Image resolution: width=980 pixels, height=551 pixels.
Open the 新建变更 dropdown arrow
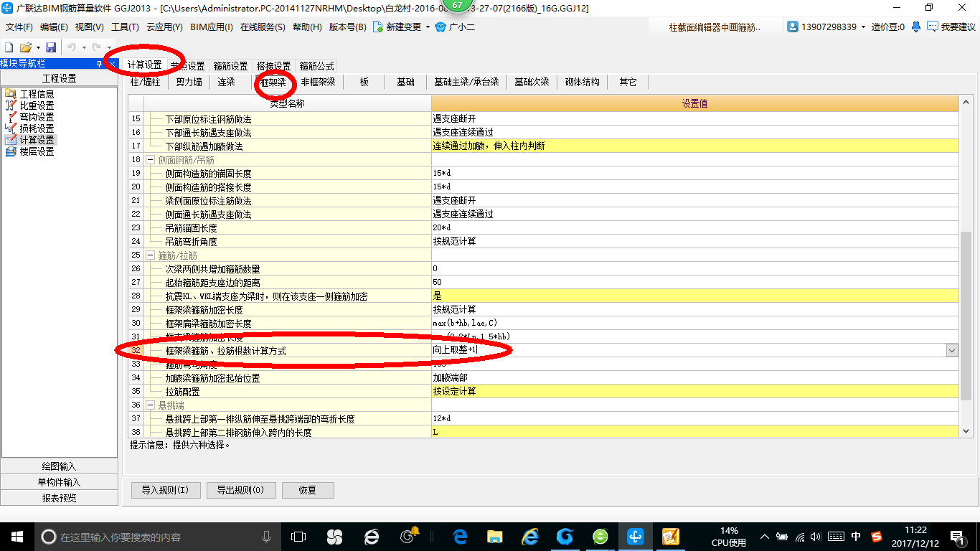click(428, 27)
